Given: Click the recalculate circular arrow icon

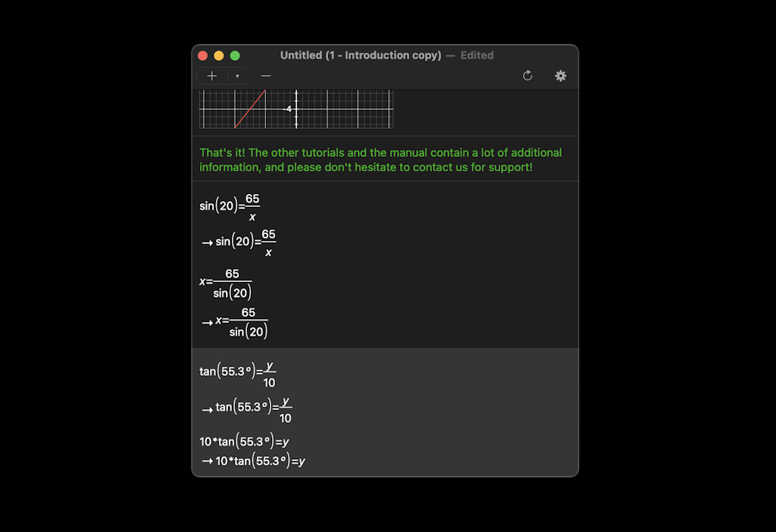Looking at the screenshot, I should click(x=527, y=76).
